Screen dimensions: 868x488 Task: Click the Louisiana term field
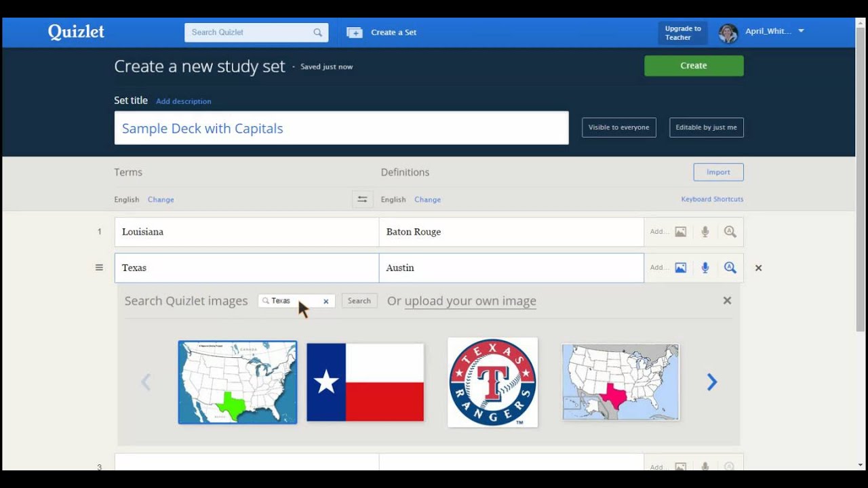pos(247,232)
